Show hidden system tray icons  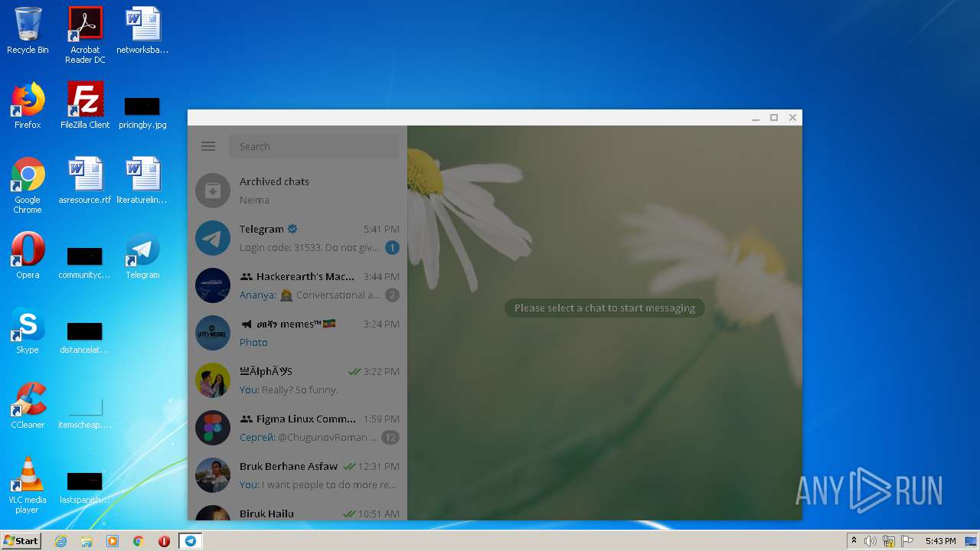click(x=854, y=541)
